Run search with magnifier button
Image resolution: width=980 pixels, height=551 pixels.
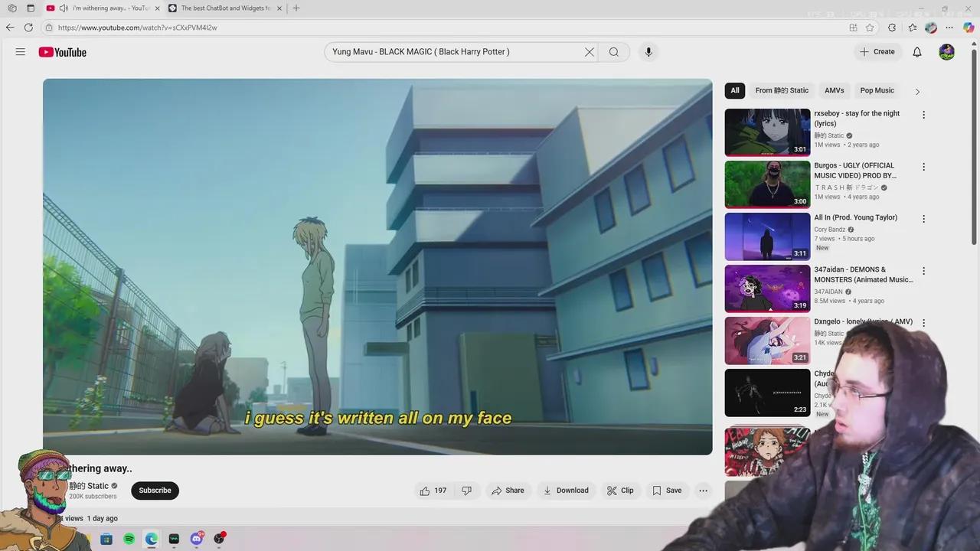click(614, 52)
